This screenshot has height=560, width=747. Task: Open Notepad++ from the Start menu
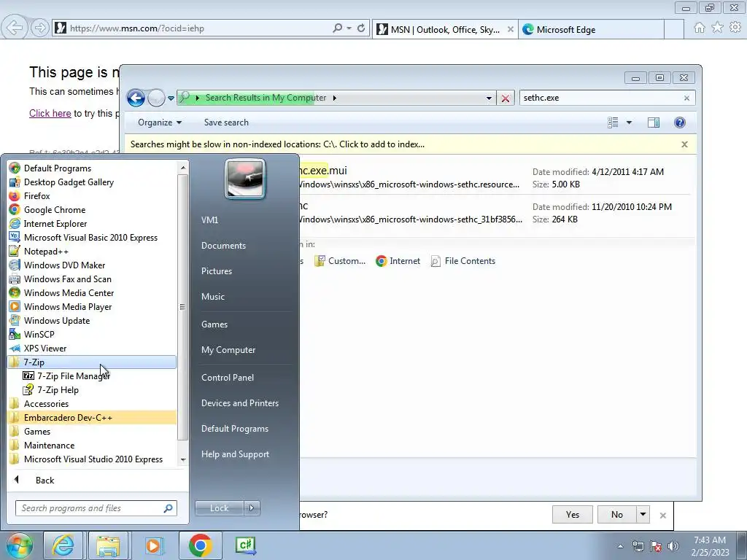pos(46,251)
